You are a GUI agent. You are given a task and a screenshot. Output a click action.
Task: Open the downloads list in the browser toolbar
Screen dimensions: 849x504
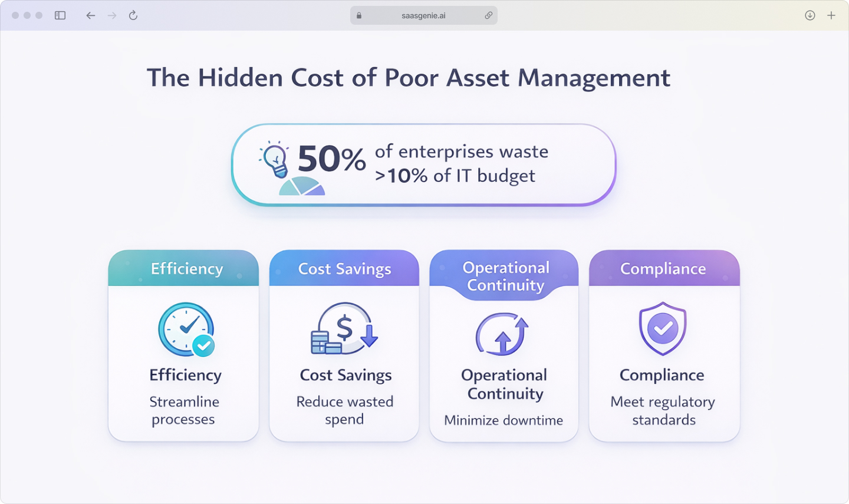(x=809, y=15)
